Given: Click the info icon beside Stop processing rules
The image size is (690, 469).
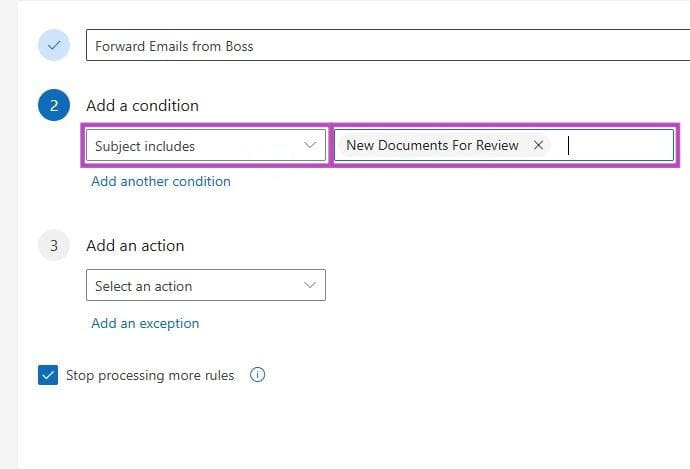Looking at the screenshot, I should coord(257,375).
